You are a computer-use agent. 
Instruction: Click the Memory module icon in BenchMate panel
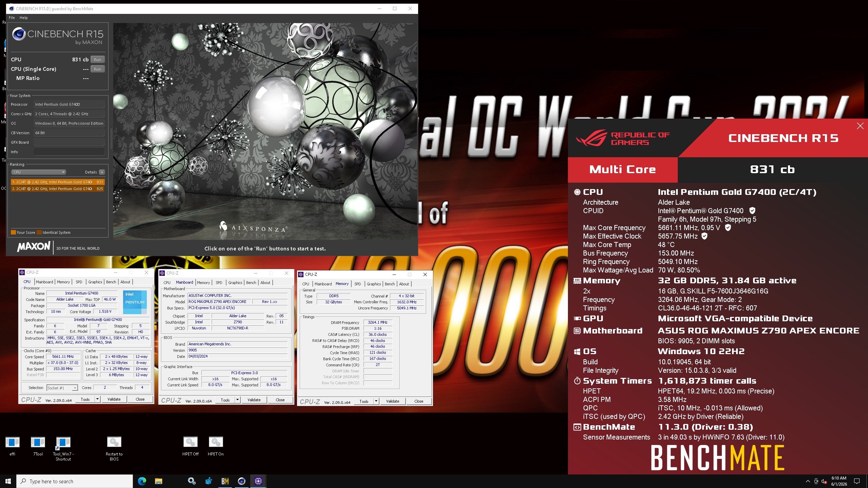click(577, 281)
